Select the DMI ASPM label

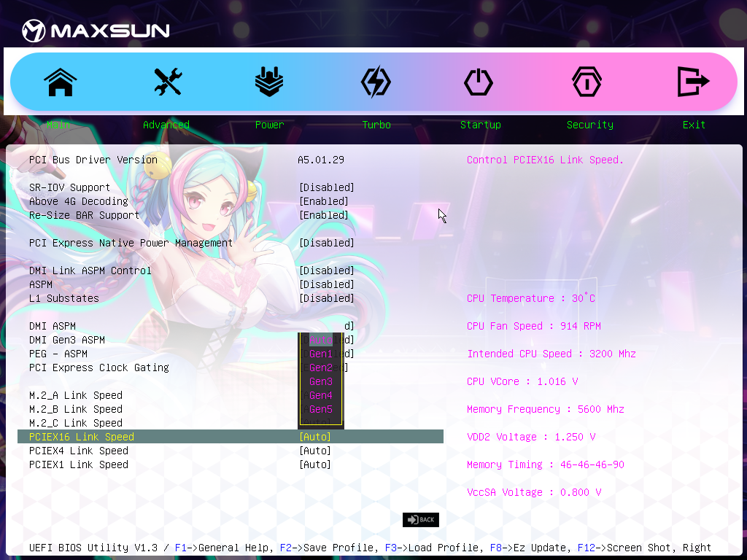point(53,326)
